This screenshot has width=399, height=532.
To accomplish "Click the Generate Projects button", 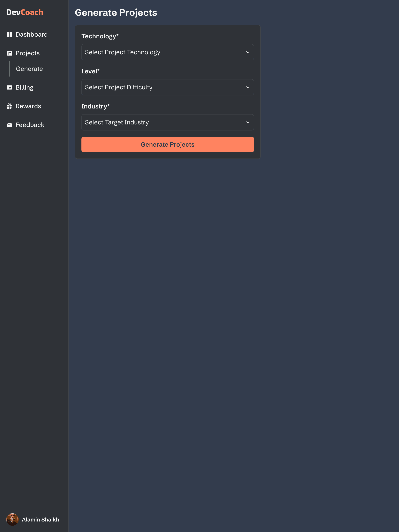I will tap(168, 144).
